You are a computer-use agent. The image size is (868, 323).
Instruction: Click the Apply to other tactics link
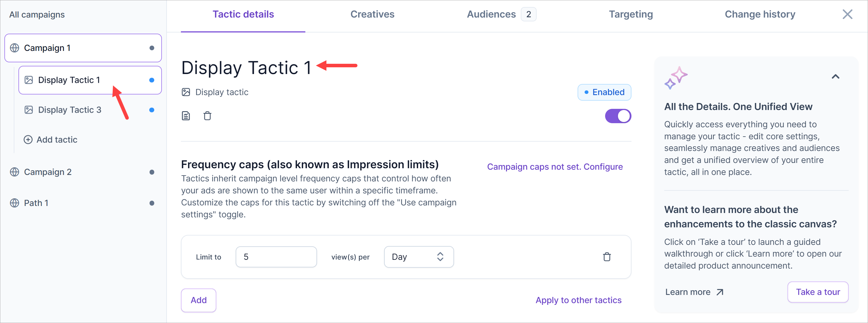click(578, 300)
